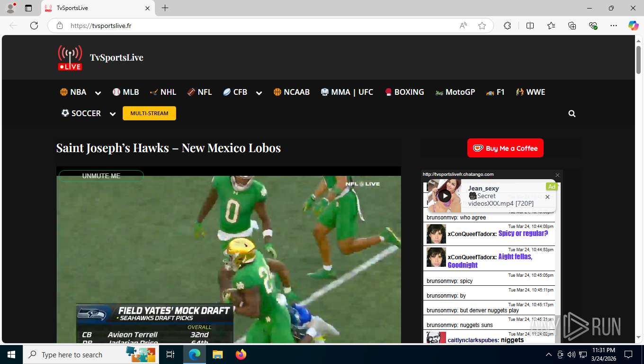Expand the NBA dropdown chevron
This screenshot has height=364, width=644.
tap(98, 93)
